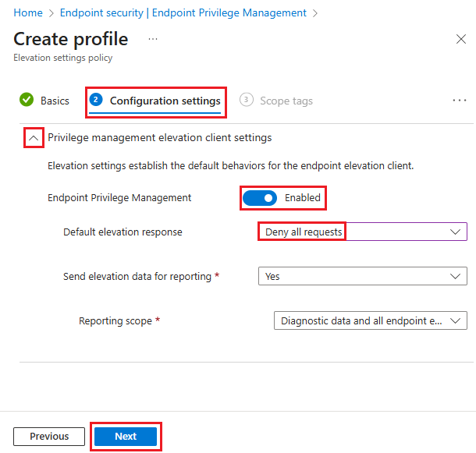
Task: Open Endpoint security | Endpoint Privilege Management breadcrumb
Action: (x=183, y=13)
